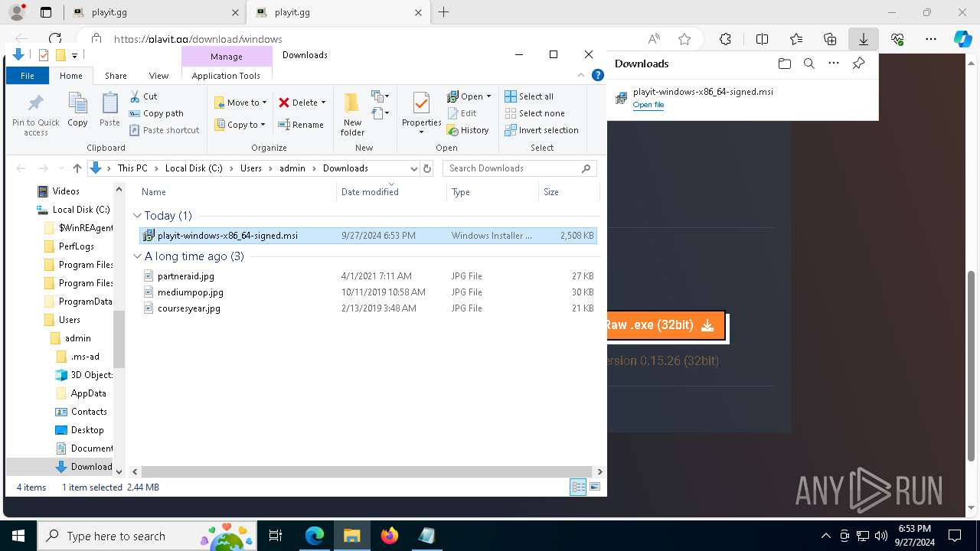Click Copy path command
Image resolution: width=980 pixels, height=551 pixels.
pos(156,113)
